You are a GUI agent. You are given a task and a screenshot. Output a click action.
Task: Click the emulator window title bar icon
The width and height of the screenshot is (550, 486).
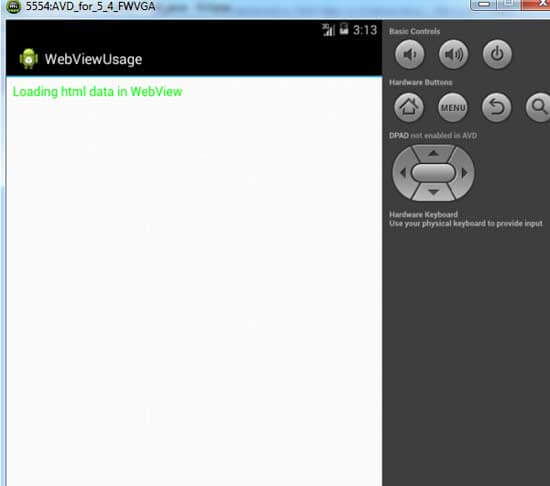click(13, 6)
